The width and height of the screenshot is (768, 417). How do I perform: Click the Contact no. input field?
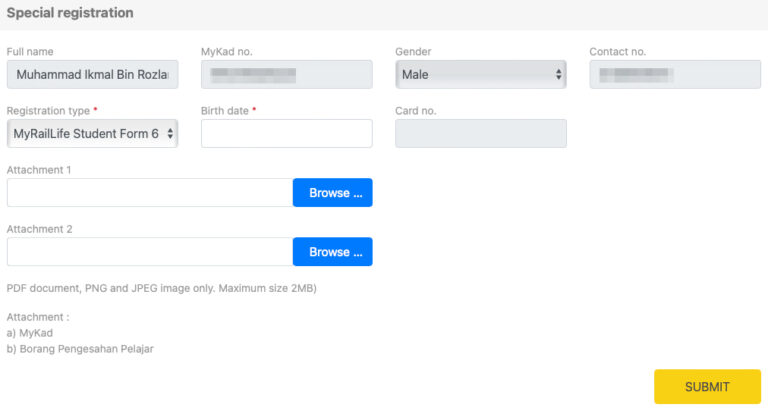coord(674,74)
